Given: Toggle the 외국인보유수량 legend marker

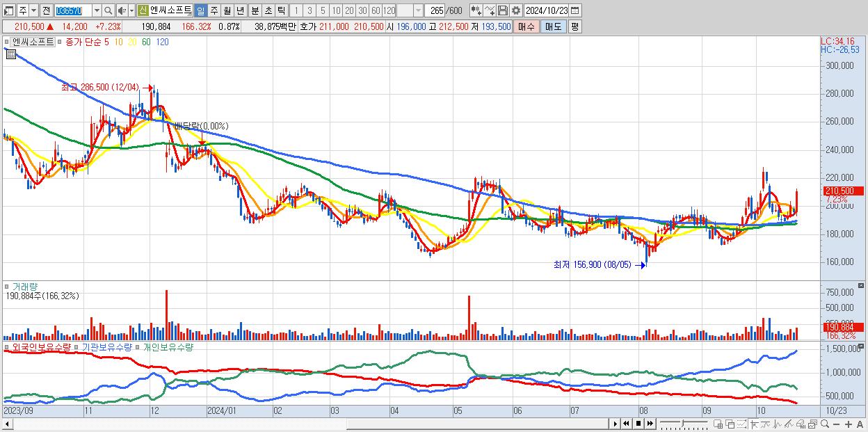Looking at the screenshot, I should point(7,346).
